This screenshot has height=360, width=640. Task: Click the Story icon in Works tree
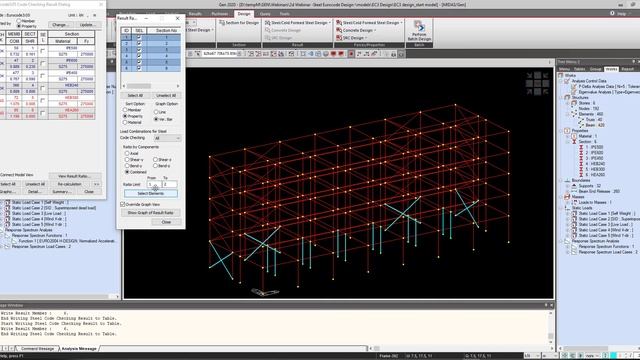point(574,103)
